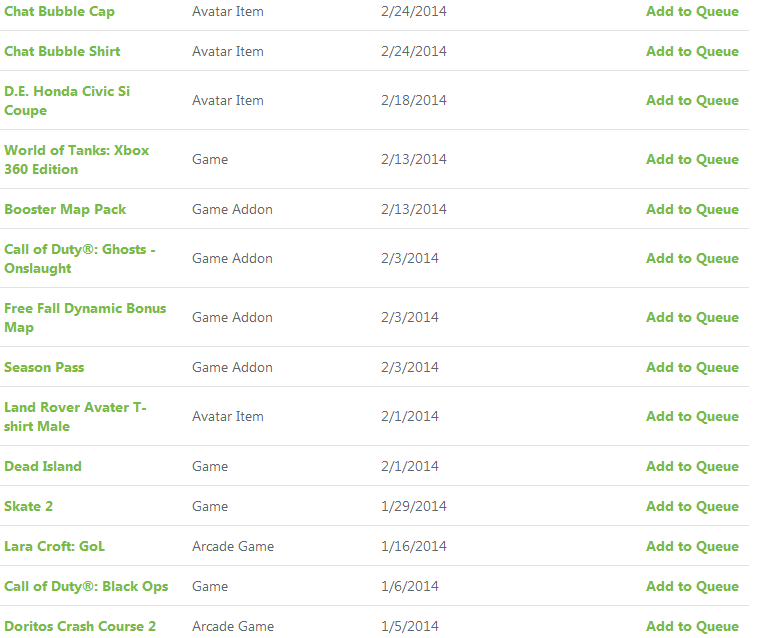The width and height of the screenshot is (758, 638).
Task: Open Land Rover Avater T-shirt Male link
Action: pos(75,417)
